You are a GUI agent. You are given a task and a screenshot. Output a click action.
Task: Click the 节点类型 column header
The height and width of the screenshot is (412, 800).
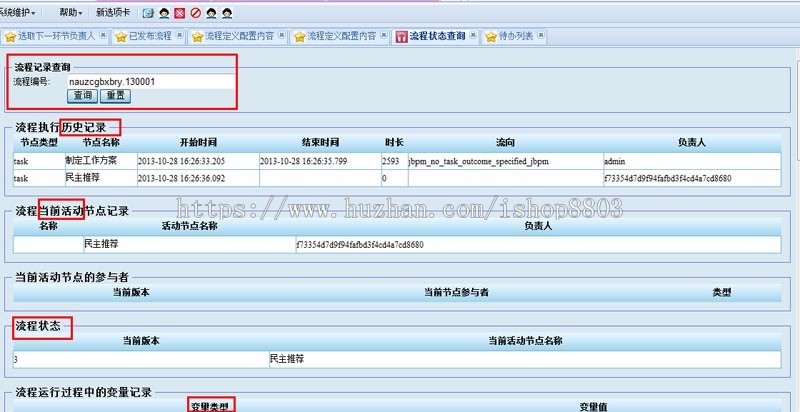pos(39,142)
